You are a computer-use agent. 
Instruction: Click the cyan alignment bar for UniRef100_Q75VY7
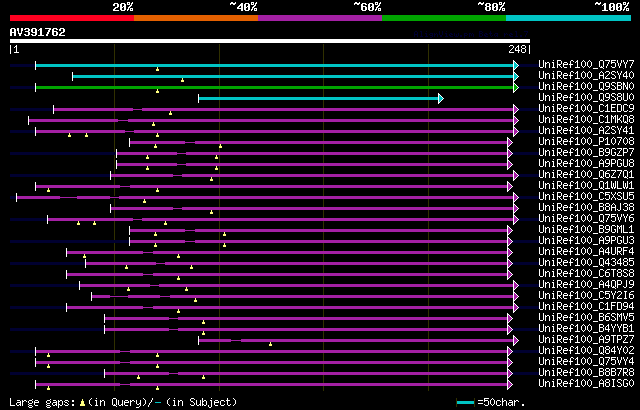coord(274,65)
